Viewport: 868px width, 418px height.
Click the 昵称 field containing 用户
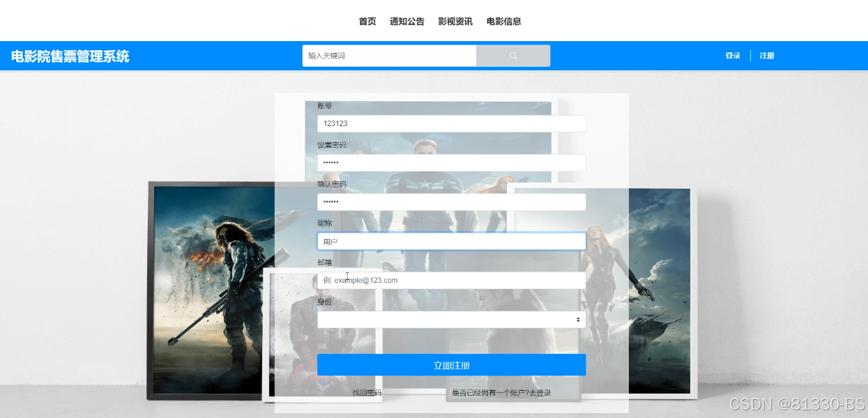(x=451, y=241)
